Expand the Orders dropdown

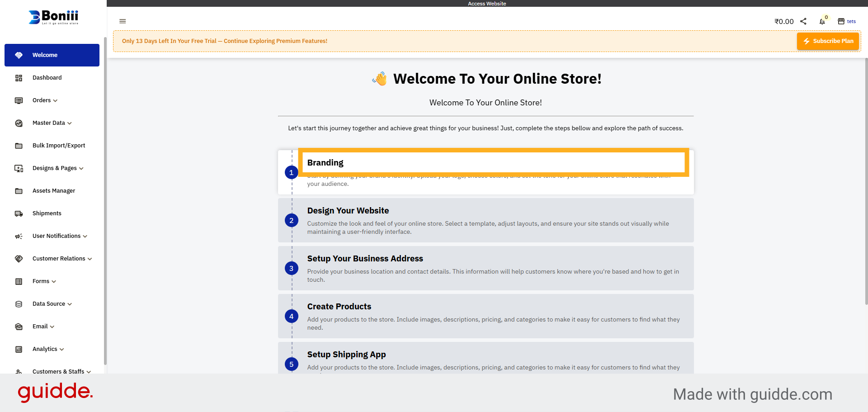55,100
